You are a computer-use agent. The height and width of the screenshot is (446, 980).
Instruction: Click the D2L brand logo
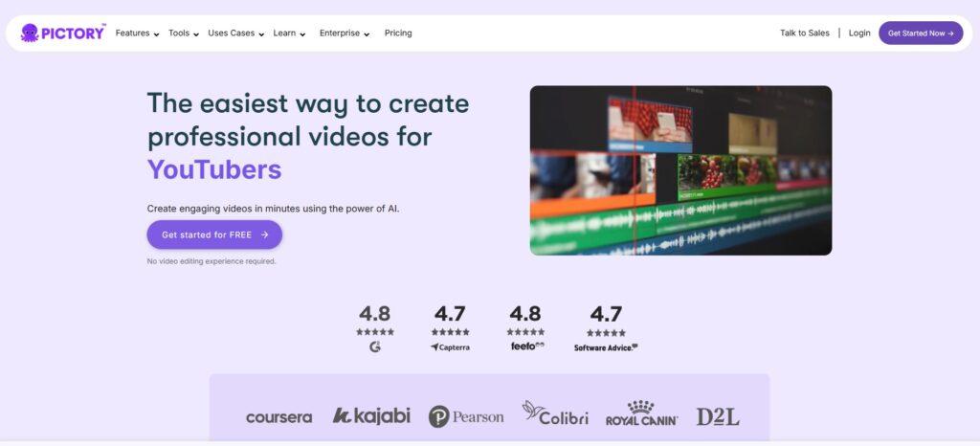click(717, 416)
